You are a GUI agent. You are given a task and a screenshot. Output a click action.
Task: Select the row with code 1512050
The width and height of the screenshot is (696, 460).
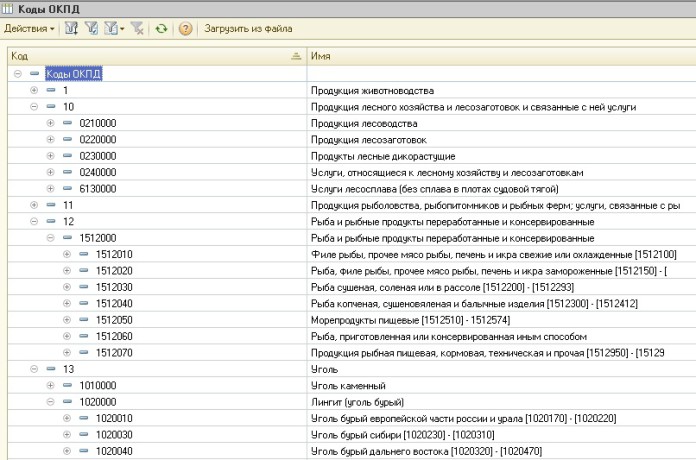click(x=352, y=320)
